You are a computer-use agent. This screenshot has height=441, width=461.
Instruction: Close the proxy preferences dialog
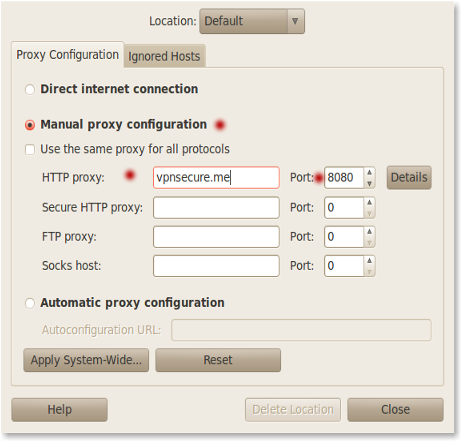(x=395, y=409)
